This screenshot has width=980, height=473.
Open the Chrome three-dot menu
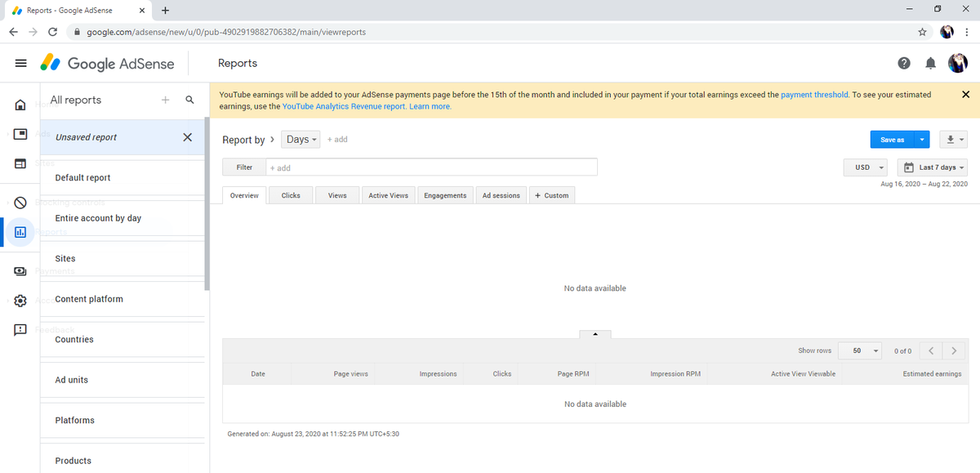click(x=967, y=32)
